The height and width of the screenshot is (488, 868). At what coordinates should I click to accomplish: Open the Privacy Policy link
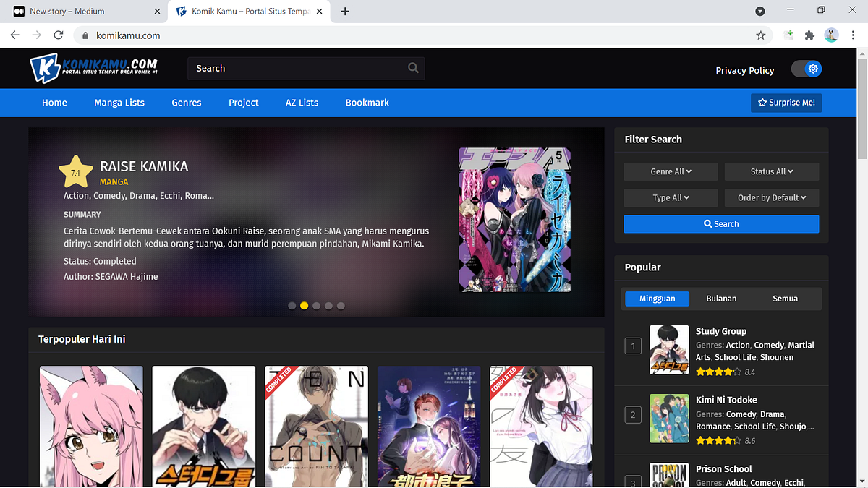pos(745,70)
